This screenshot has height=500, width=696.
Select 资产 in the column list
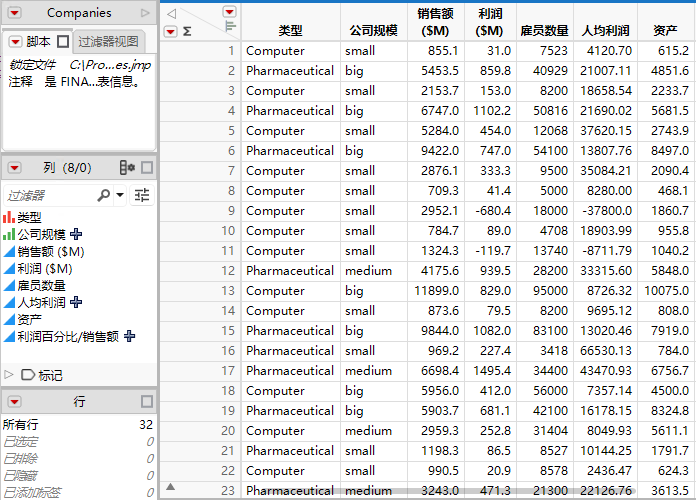29,319
